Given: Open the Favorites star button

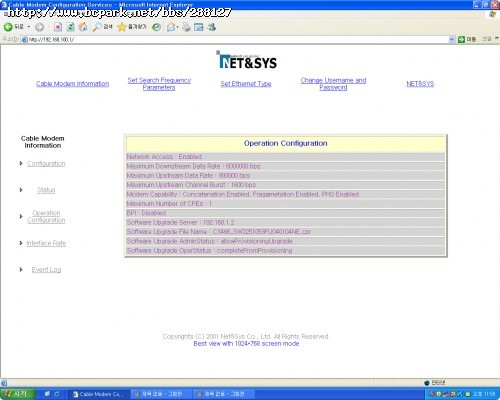Looking at the screenshot, I should 132,27.
